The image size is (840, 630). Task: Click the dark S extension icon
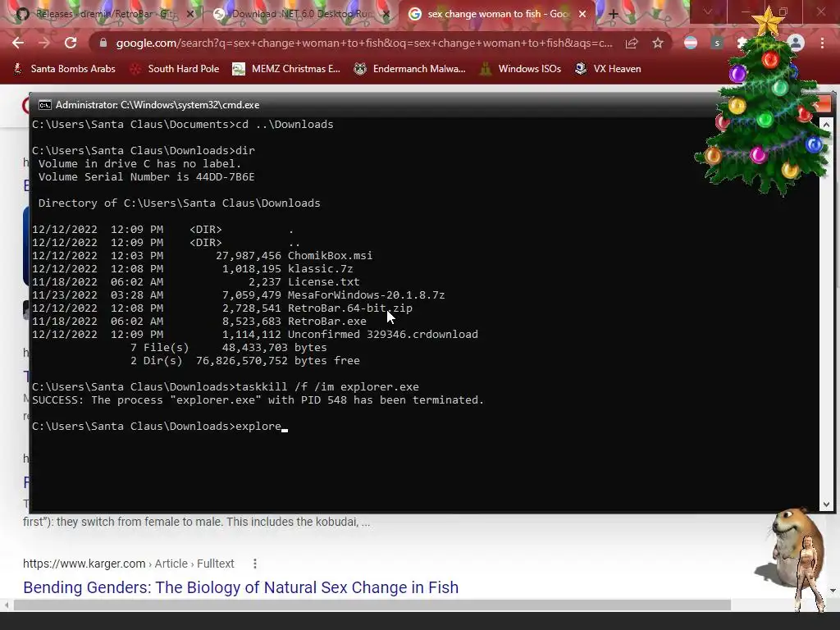(717, 43)
